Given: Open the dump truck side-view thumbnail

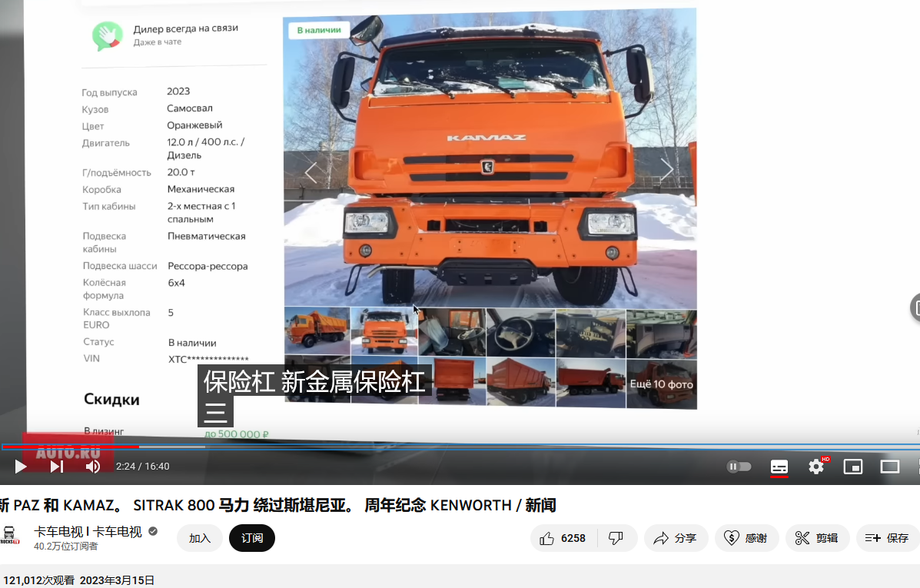Looking at the screenshot, I should point(317,331).
